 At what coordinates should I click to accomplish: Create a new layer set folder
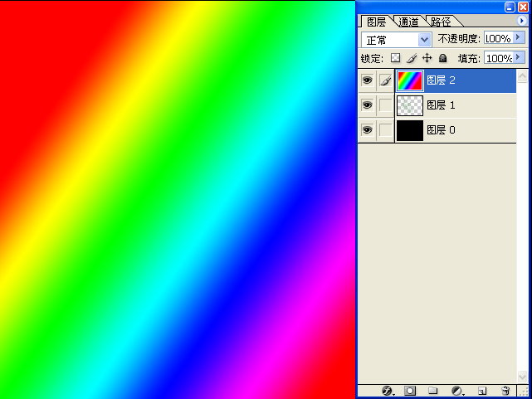(x=432, y=391)
